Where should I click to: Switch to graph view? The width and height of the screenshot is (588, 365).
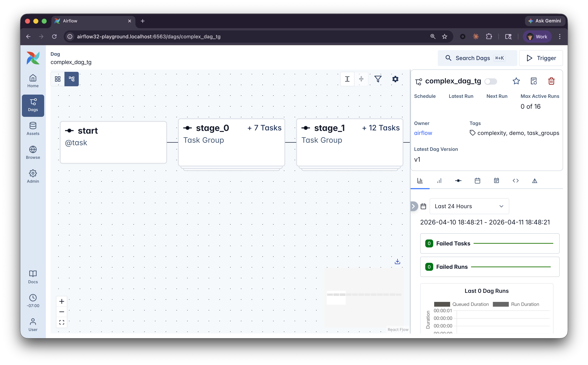click(72, 79)
